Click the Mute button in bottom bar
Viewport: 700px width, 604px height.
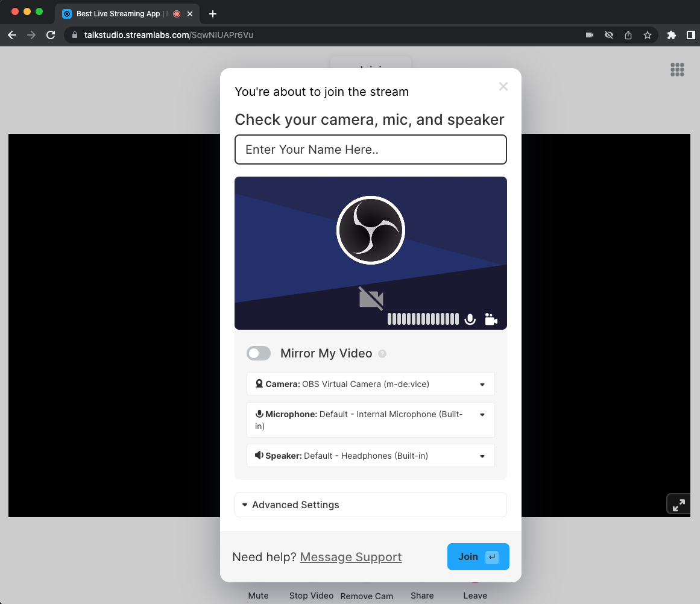coord(259,596)
